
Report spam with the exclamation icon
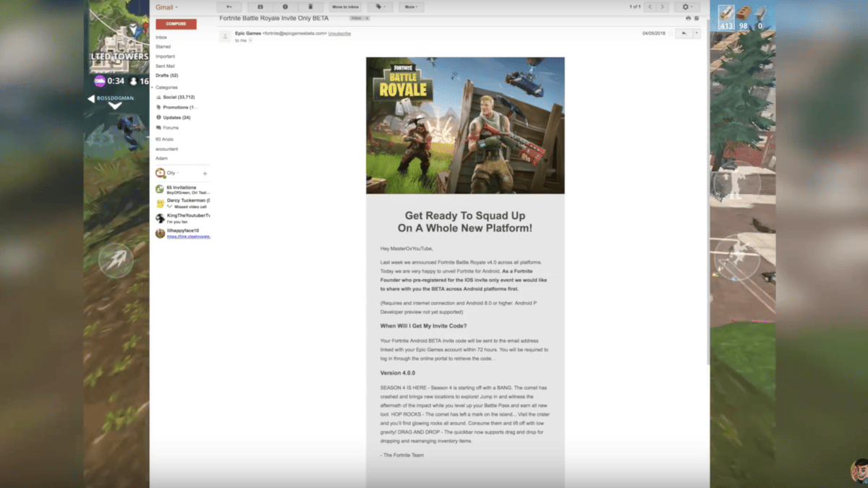pos(285,7)
